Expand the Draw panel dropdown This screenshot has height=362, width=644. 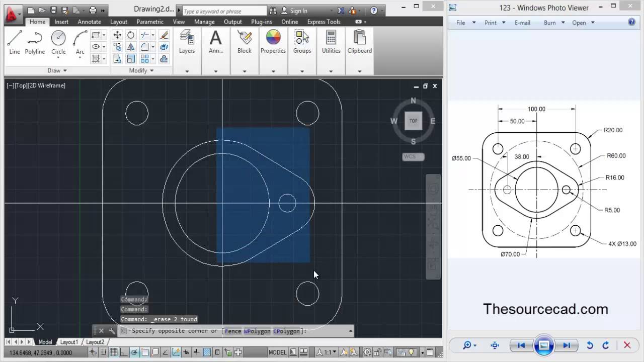pyautogui.click(x=57, y=70)
